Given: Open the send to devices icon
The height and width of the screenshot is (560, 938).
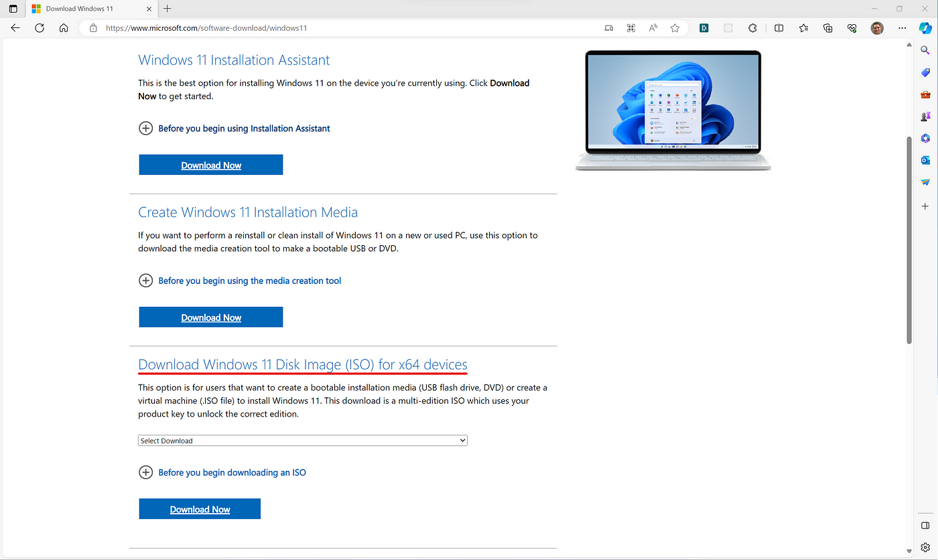Looking at the screenshot, I should tap(608, 28).
